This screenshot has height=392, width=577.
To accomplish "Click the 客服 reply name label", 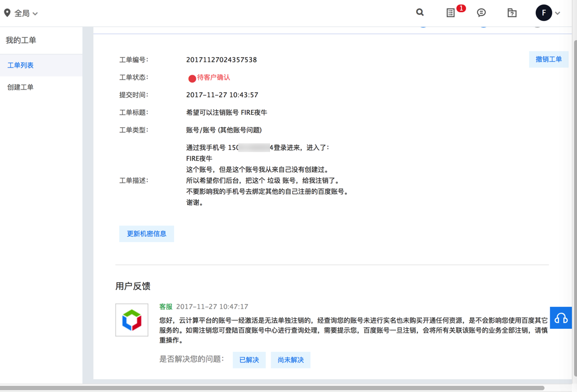I will coord(166,306).
